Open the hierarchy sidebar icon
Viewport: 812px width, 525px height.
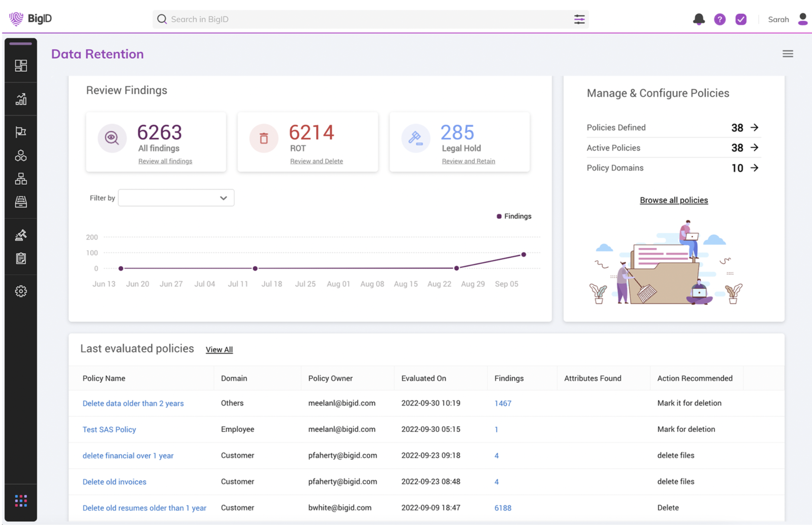click(x=21, y=179)
